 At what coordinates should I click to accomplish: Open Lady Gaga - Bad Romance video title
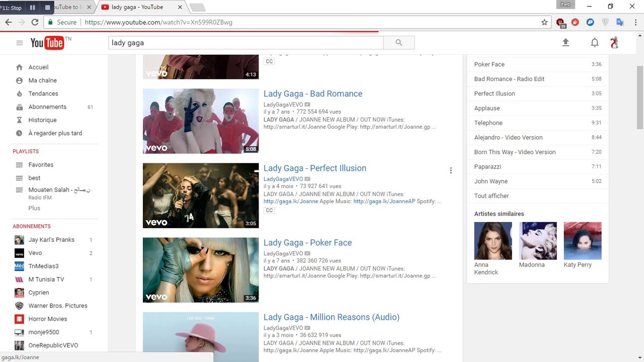coord(313,94)
